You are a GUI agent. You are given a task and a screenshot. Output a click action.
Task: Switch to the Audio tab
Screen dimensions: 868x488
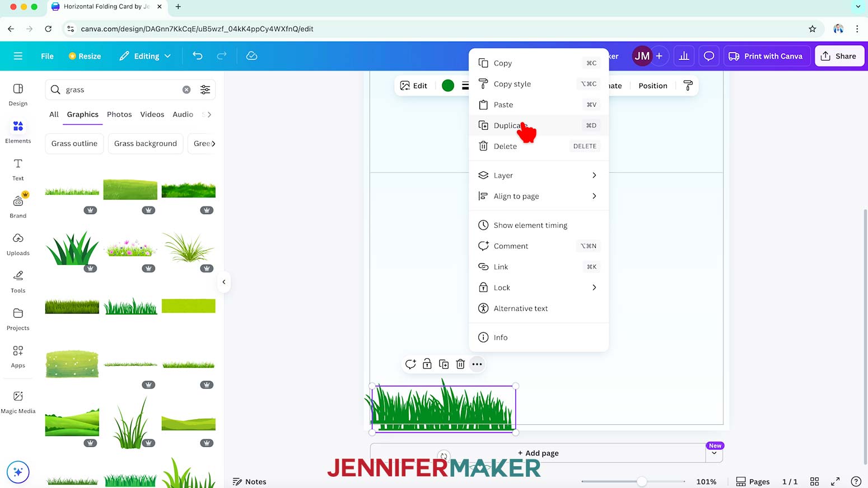coord(183,114)
